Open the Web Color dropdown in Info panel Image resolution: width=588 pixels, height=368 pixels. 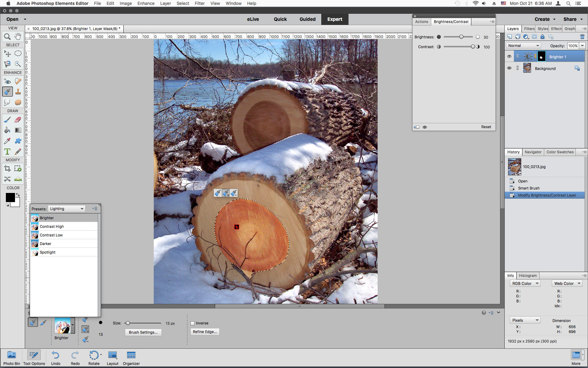pyautogui.click(x=567, y=283)
